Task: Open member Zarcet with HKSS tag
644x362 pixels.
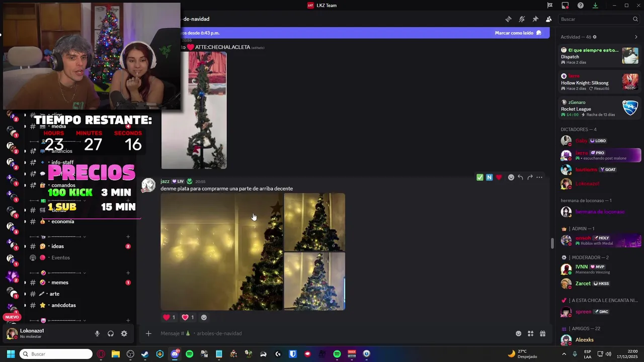Action: point(600,284)
